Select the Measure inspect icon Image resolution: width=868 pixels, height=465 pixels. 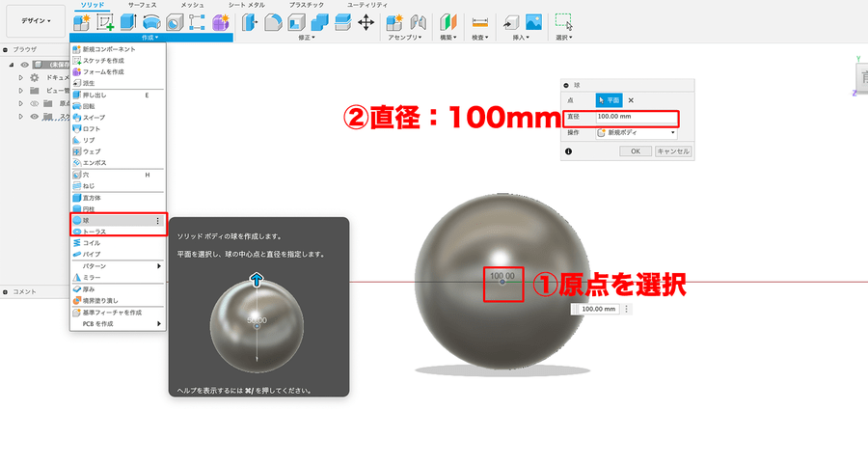click(480, 22)
